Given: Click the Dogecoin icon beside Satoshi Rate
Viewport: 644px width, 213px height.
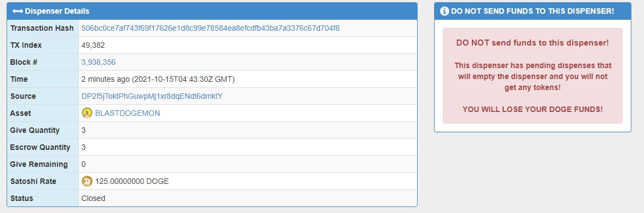Looking at the screenshot, I should pos(87,181).
